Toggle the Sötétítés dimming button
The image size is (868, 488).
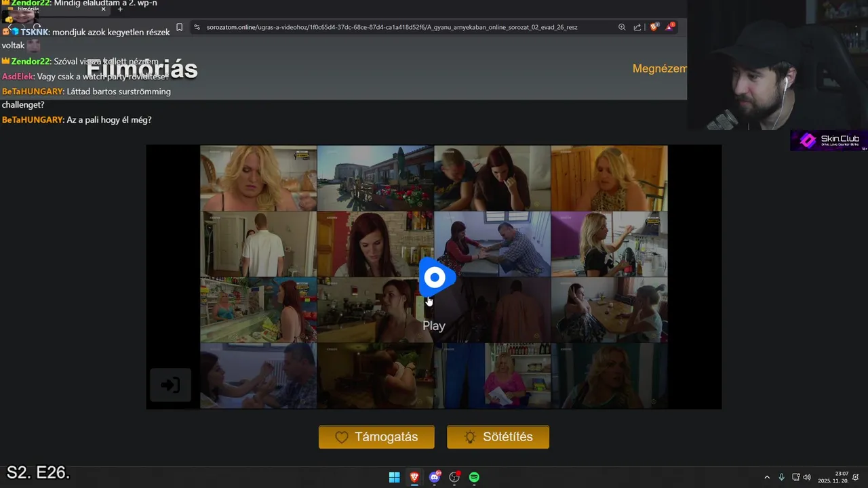click(x=498, y=437)
